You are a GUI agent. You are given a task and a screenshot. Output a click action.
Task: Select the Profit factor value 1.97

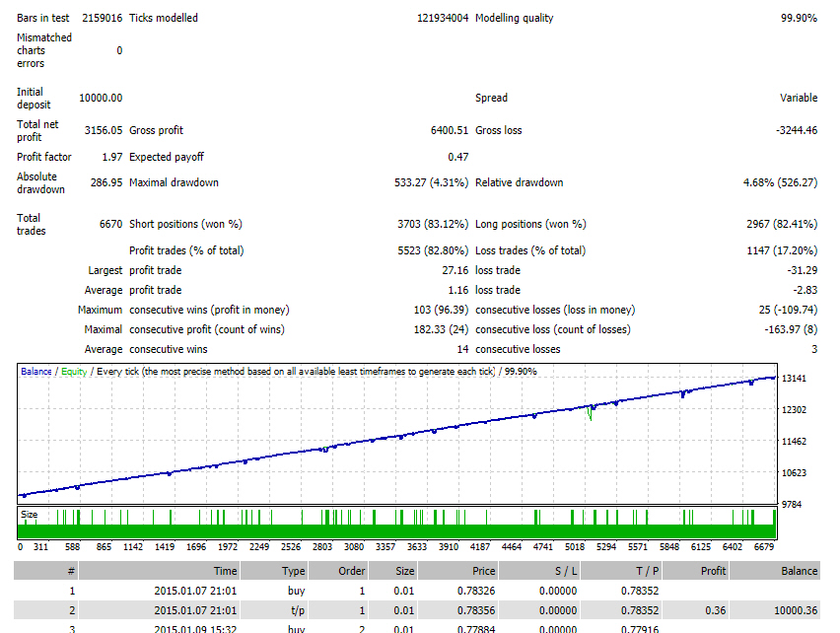click(x=112, y=157)
